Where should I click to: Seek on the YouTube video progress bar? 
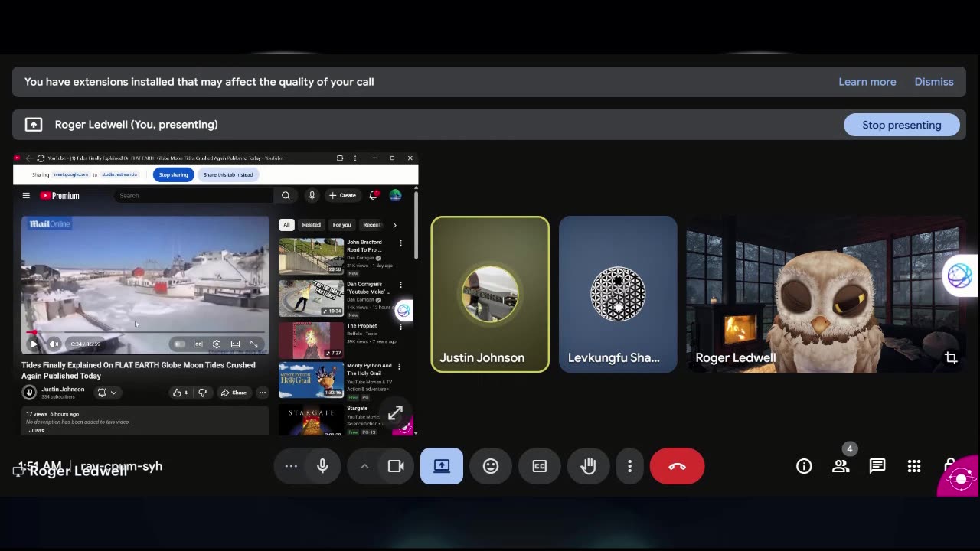click(x=145, y=333)
